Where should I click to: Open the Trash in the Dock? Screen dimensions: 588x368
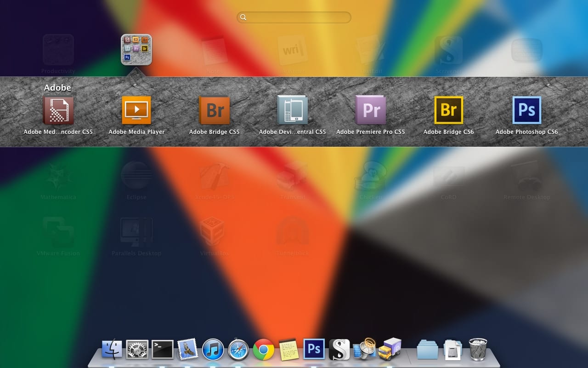[478, 350]
